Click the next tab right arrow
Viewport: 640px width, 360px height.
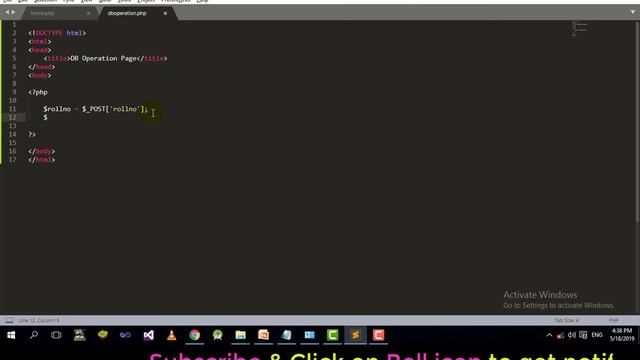coord(13,13)
